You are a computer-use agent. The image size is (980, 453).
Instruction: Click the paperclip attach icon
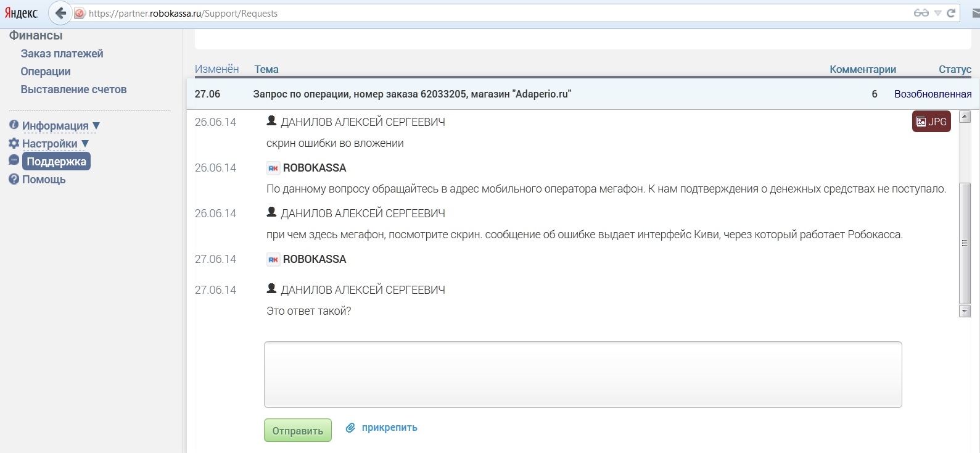point(350,427)
